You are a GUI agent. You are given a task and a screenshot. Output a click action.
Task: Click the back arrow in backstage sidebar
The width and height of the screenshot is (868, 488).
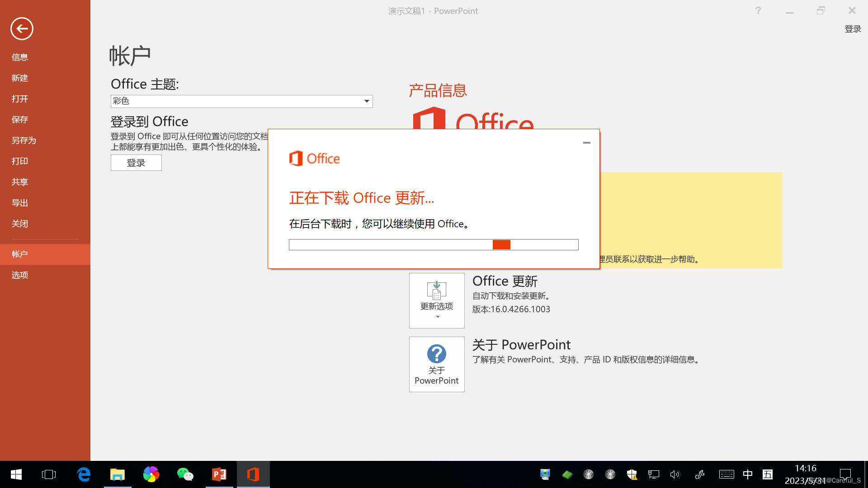click(x=22, y=29)
